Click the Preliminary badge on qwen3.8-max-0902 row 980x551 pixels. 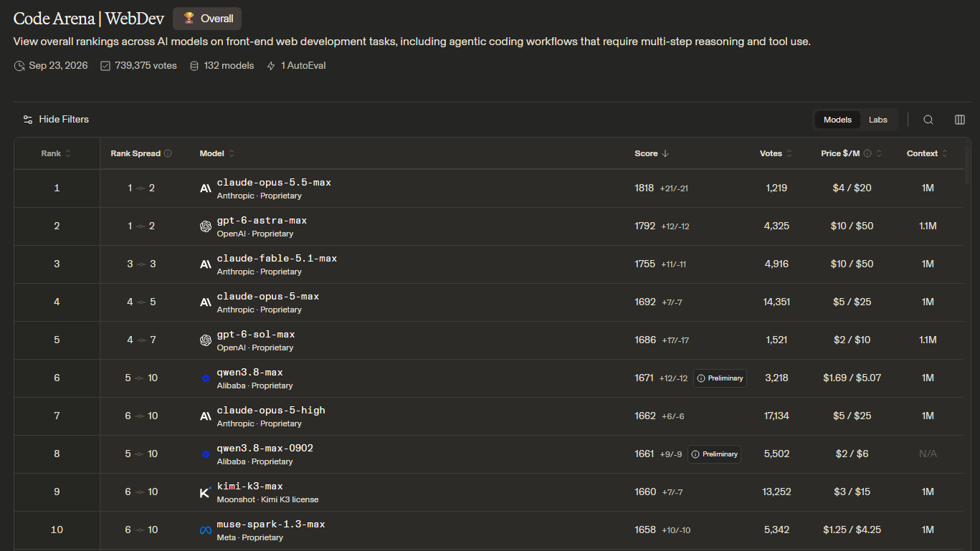point(714,454)
